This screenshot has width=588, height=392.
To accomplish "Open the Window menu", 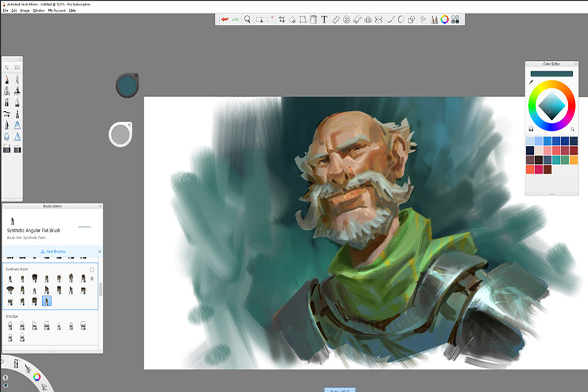I will pos(39,10).
